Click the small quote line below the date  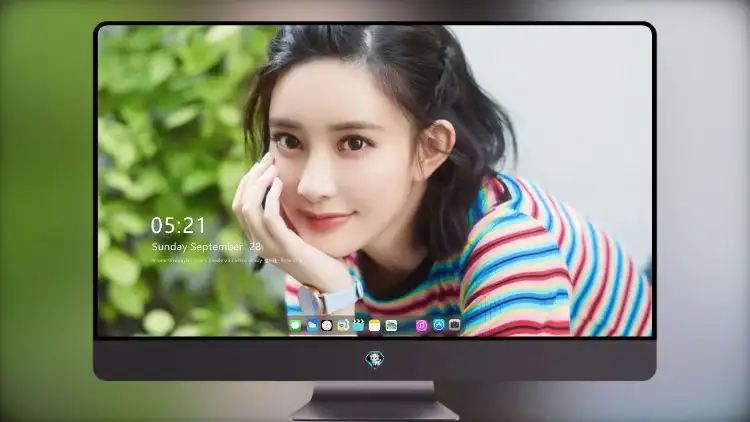(227, 260)
